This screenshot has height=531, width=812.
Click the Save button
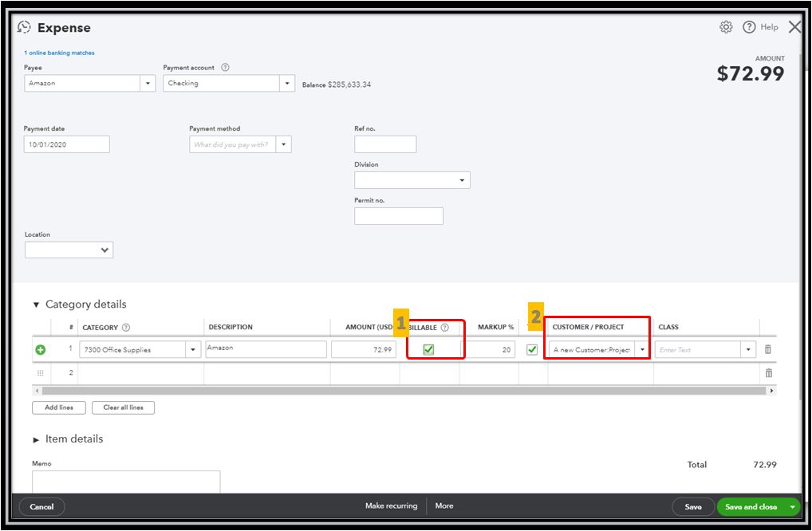click(693, 507)
